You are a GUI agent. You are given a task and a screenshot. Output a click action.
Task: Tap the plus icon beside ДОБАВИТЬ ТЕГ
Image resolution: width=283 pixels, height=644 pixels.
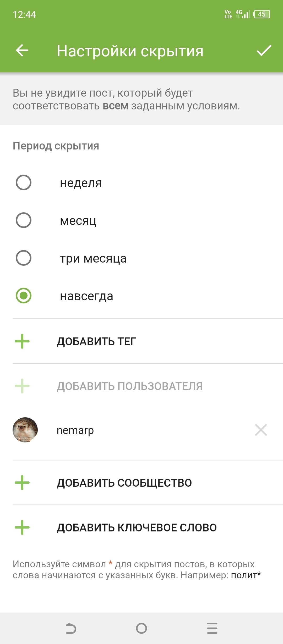tap(22, 341)
